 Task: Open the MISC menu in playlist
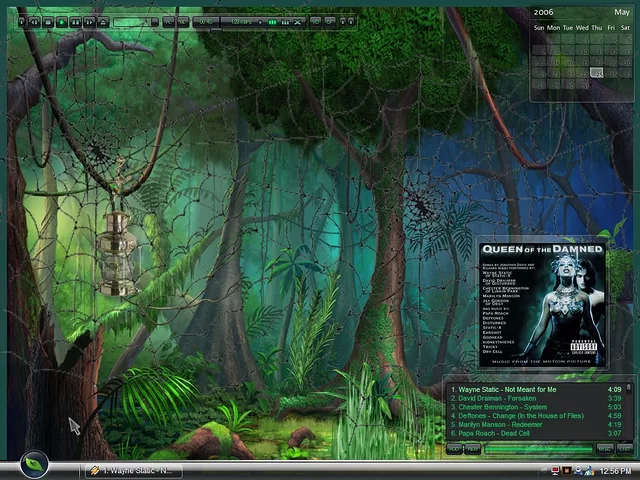604,449
